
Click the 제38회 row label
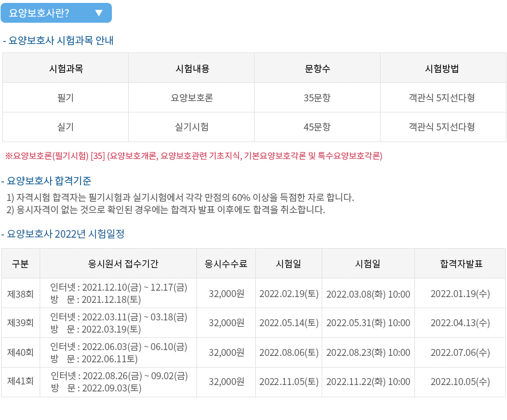tap(20, 294)
